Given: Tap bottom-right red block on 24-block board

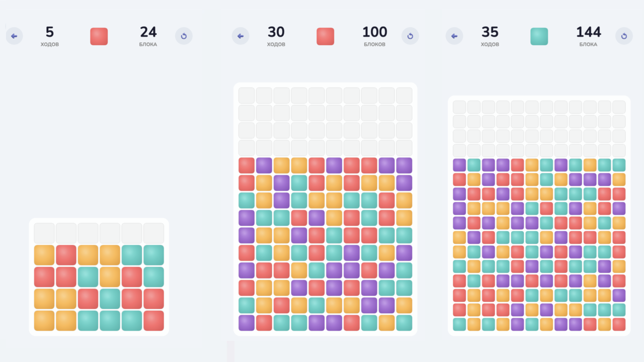Looking at the screenshot, I should tap(154, 321).
